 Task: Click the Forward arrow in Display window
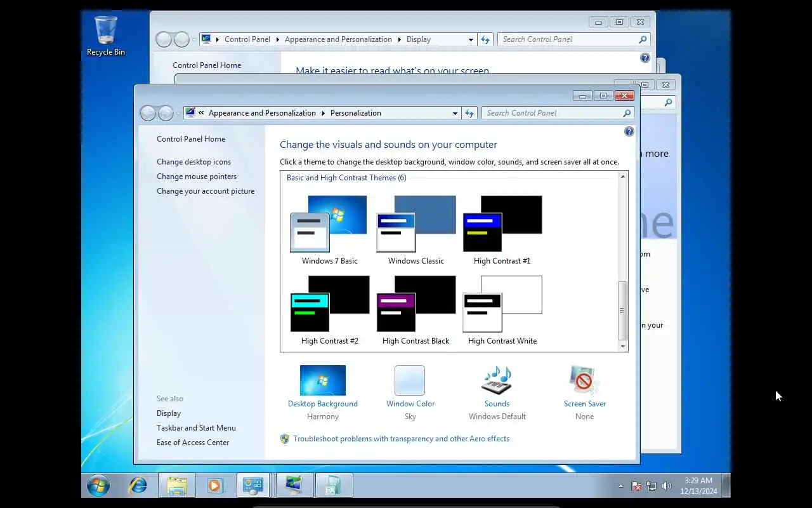click(x=181, y=39)
